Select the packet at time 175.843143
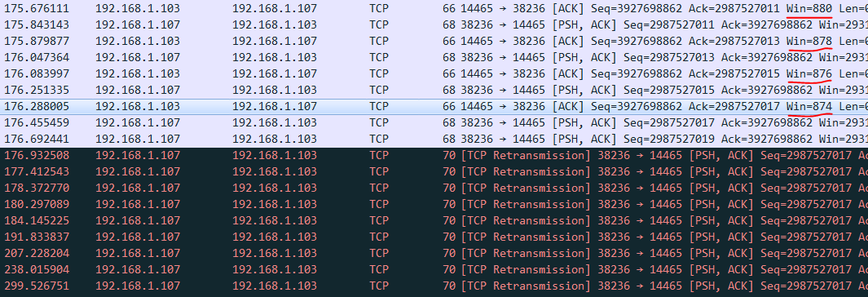Screen dimensions: 868x297 coord(434,25)
